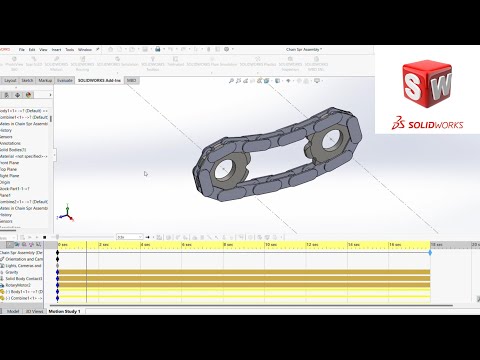This screenshot has height=360, width=480.
Task: Activate SOLIDWORKS Inspection add-in
Action: point(290,64)
